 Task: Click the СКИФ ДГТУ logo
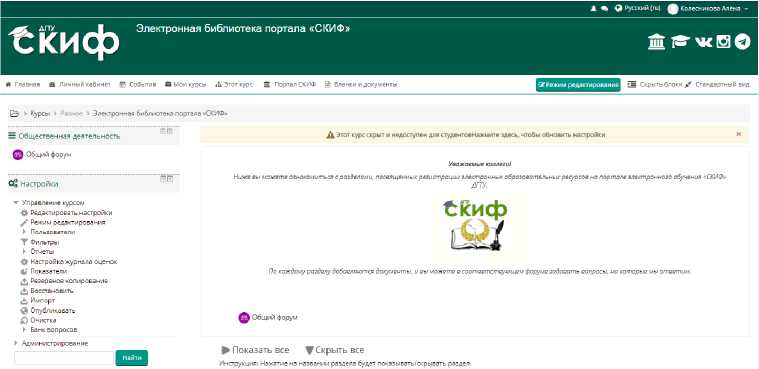[63, 42]
